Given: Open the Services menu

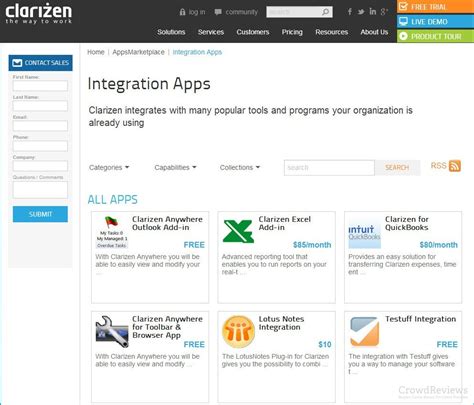Looking at the screenshot, I should pos(211,32).
